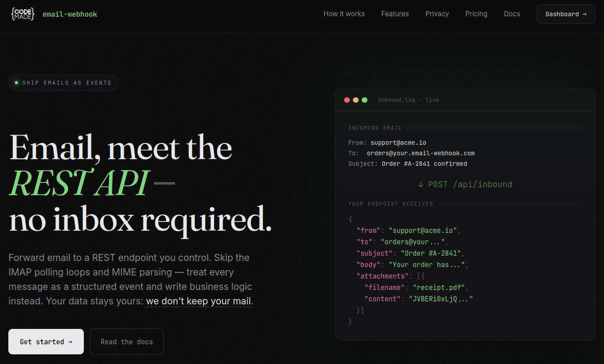Viewport: 604px width, 364px height.
Task: Click the "no inbox required." headline line
Action: pyautogui.click(x=140, y=219)
